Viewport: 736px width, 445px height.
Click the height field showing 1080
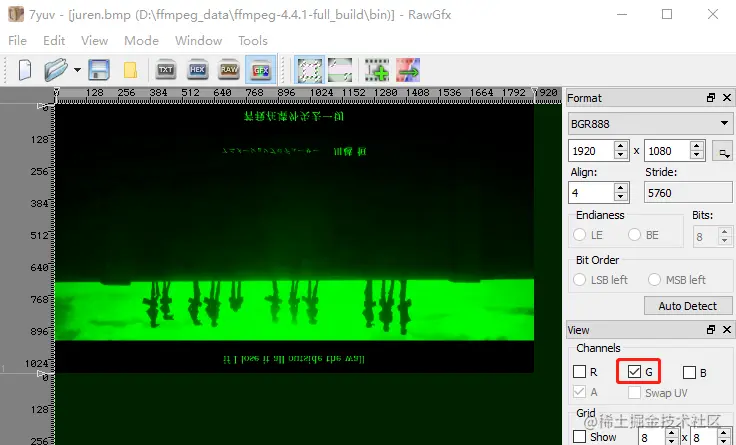click(667, 151)
